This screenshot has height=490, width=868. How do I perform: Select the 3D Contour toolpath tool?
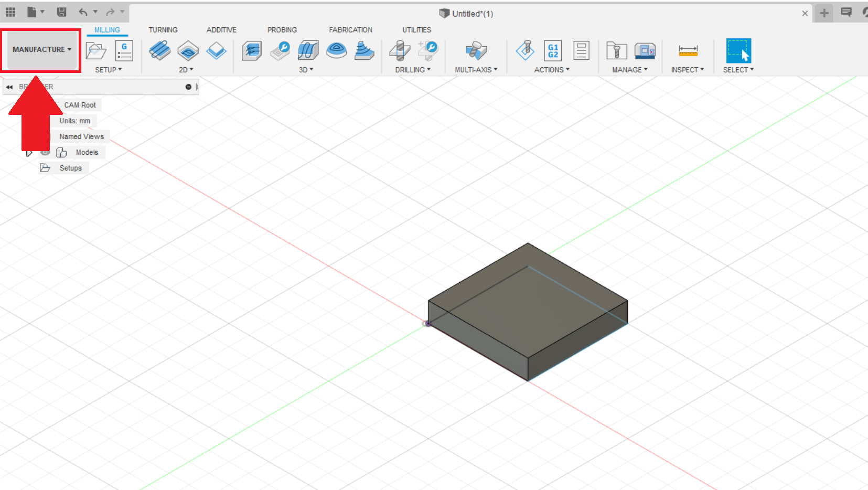(x=337, y=51)
